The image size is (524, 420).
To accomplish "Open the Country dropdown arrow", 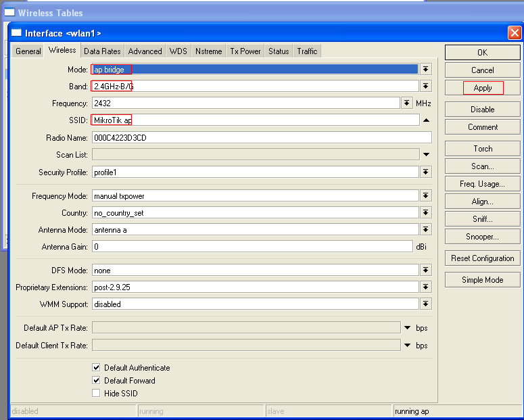I will 425,212.
